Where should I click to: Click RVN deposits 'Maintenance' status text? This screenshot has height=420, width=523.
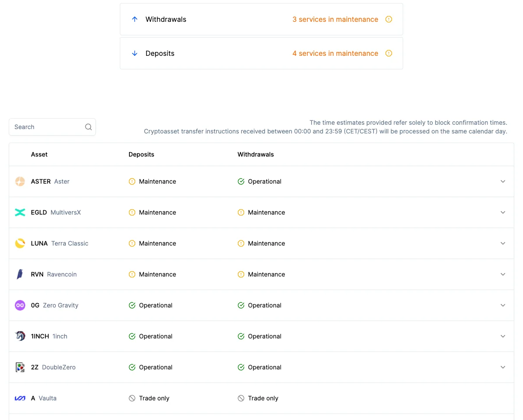click(157, 274)
